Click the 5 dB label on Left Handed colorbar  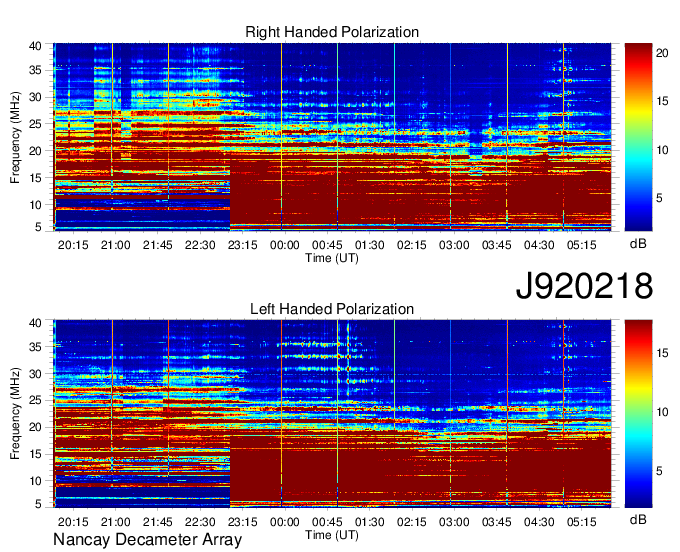coord(660,471)
